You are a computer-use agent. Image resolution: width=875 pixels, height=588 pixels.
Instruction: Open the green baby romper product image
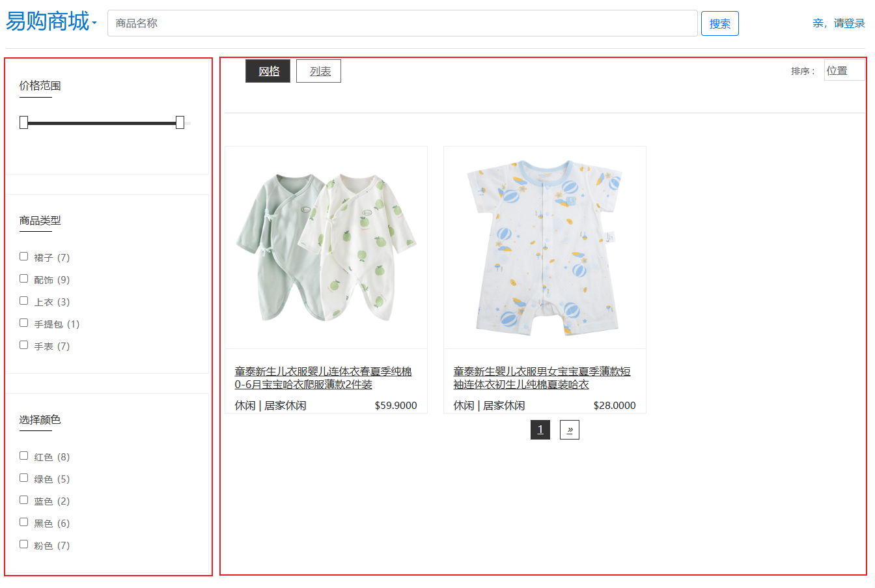point(326,247)
